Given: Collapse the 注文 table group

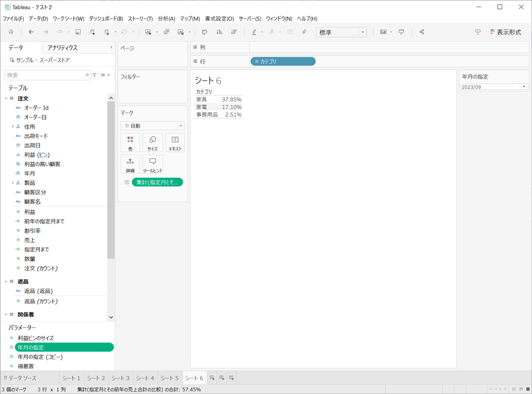Looking at the screenshot, I should pos(6,98).
